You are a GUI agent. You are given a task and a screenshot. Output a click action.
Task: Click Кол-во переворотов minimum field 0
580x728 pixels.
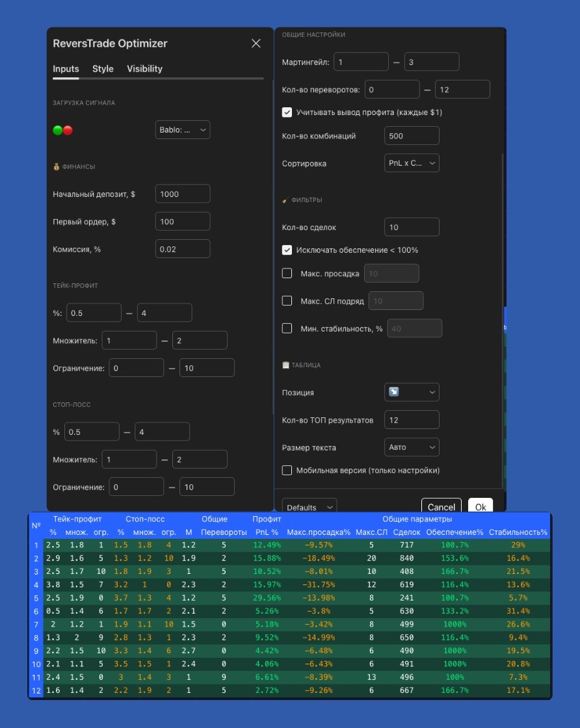[392, 90]
